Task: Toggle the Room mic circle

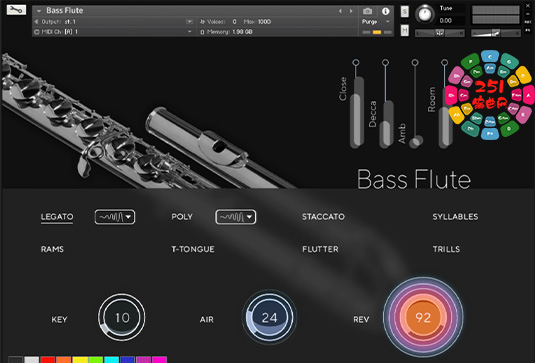Action: (444, 62)
